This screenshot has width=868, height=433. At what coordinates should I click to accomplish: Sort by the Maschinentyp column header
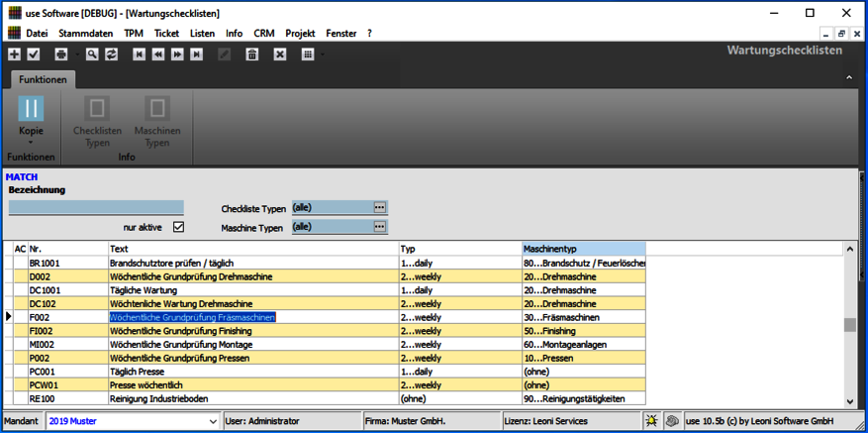tap(583, 248)
